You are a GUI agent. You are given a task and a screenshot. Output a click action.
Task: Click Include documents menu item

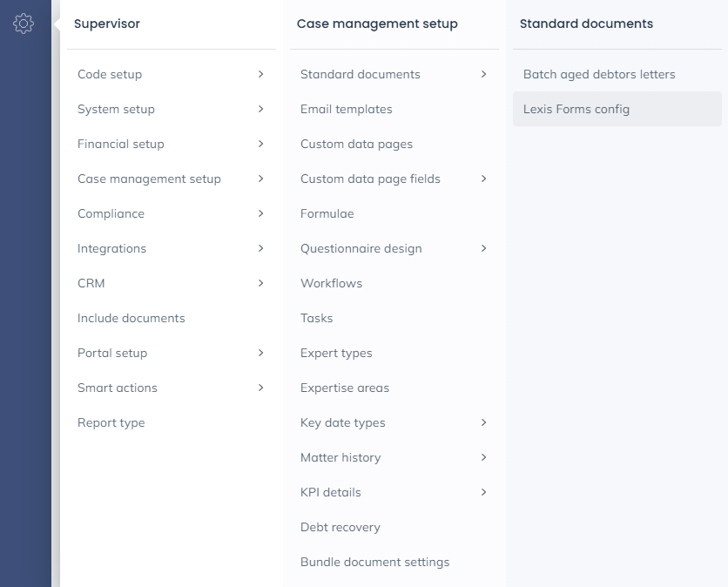[x=131, y=318]
